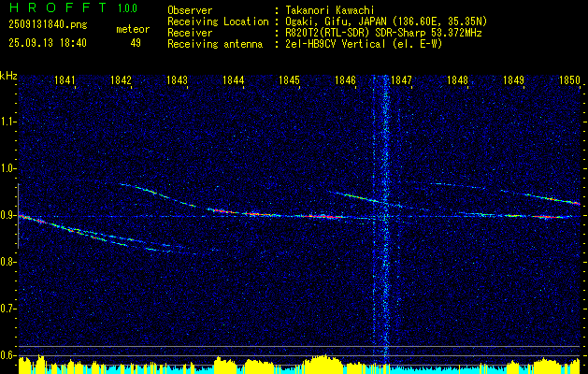Image resolution: width=588 pixels, height=374 pixels.
Task: Click the 1.1 kHz frequency label
Action: tap(7, 122)
